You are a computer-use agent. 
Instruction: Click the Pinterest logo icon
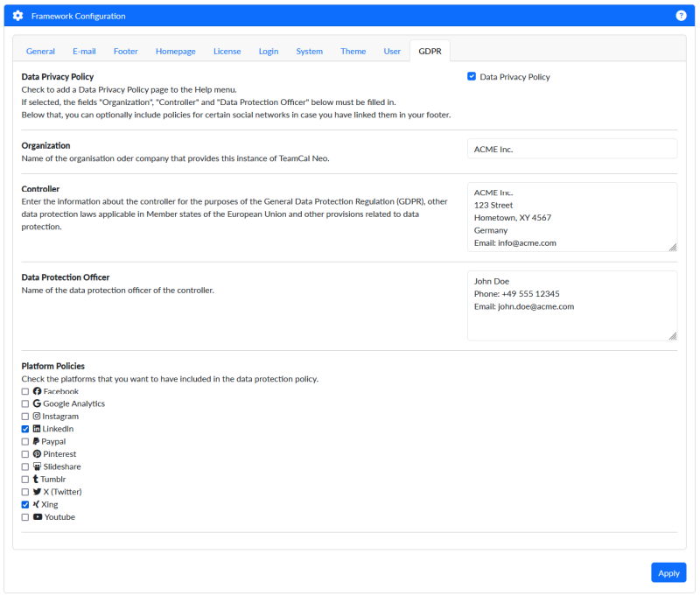(37, 454)
